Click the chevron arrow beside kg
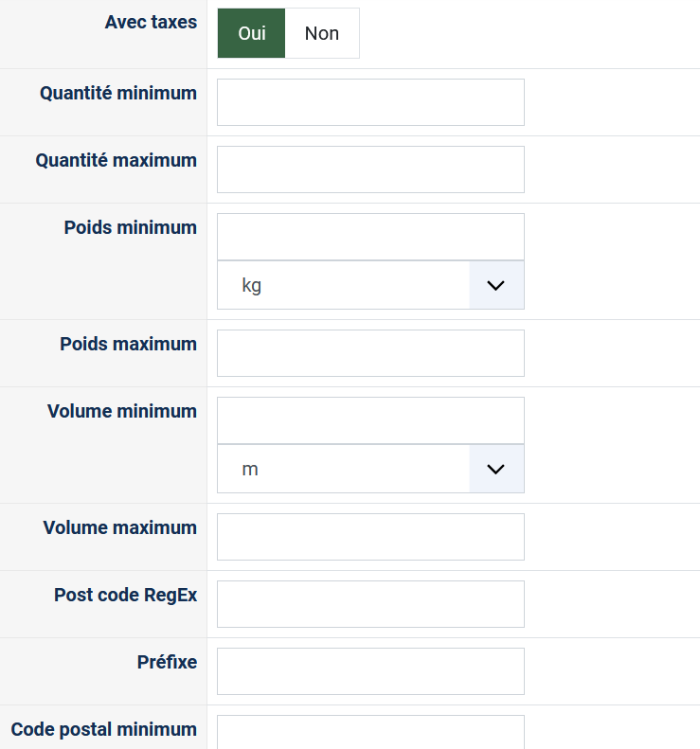The width and height of the screenshot is (700, 749). (x=495, y=285)
